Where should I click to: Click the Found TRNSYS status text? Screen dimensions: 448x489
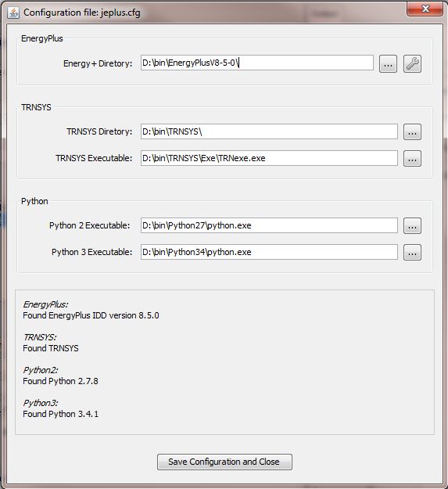[51, 348]
